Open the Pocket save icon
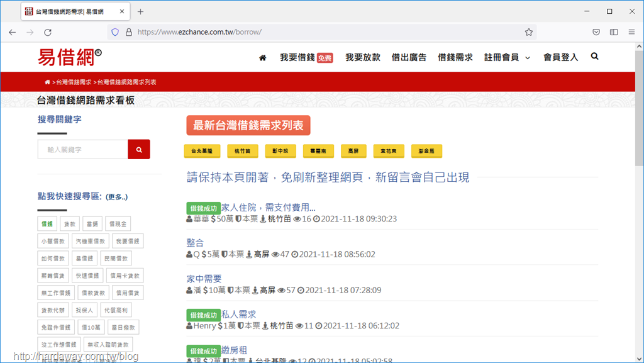The width and height of the screenshot is (644, 363). 596,32
